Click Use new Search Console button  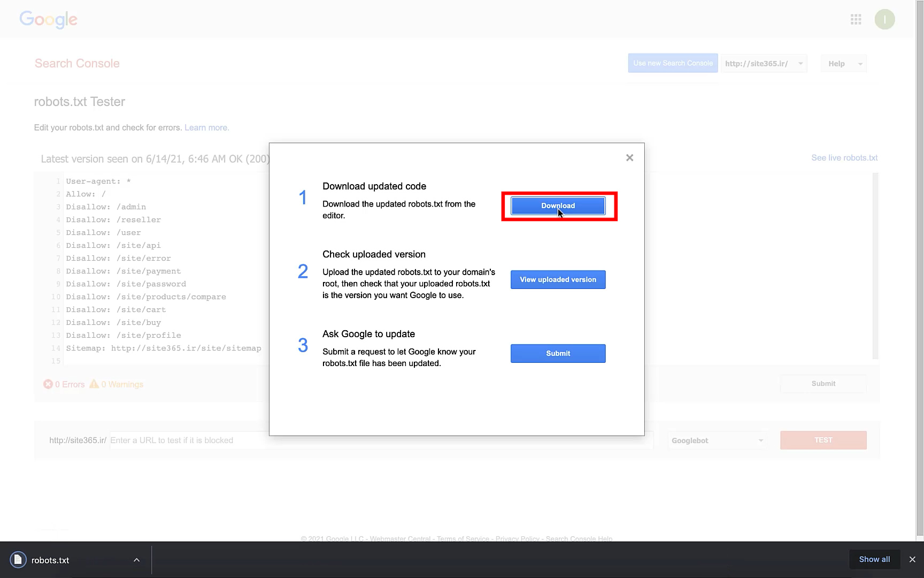[x=673, y=63]
